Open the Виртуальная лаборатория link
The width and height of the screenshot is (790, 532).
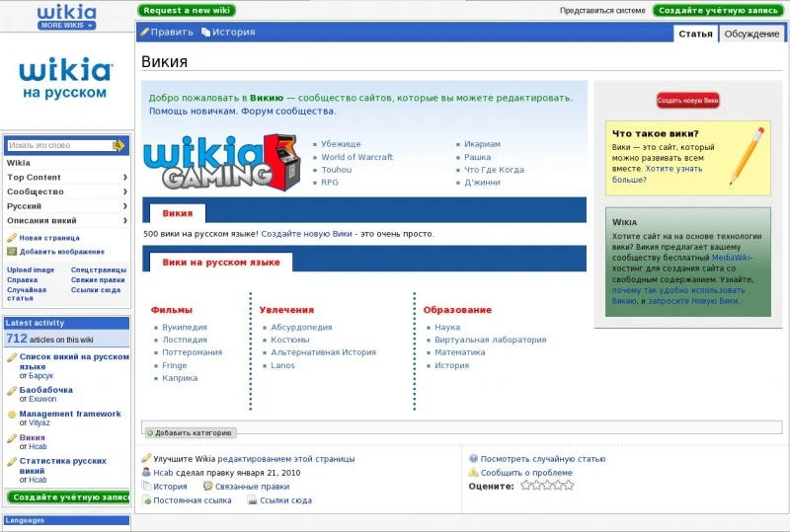tap(490, 340)
